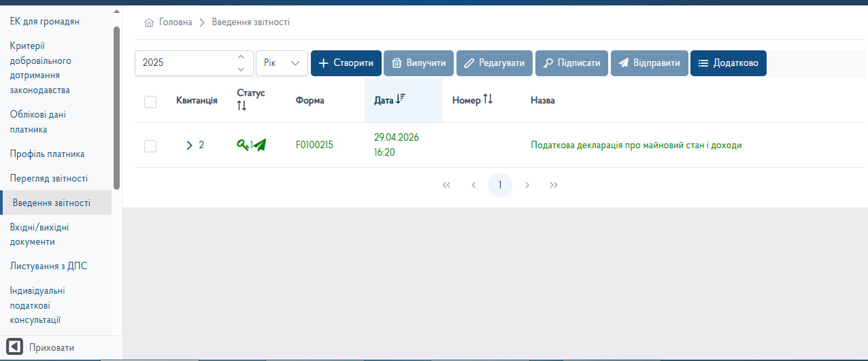Screen dimensions: 868x361
Task: Open Перегляд звітності sidebar item
Action: click(x=49, y=179)
